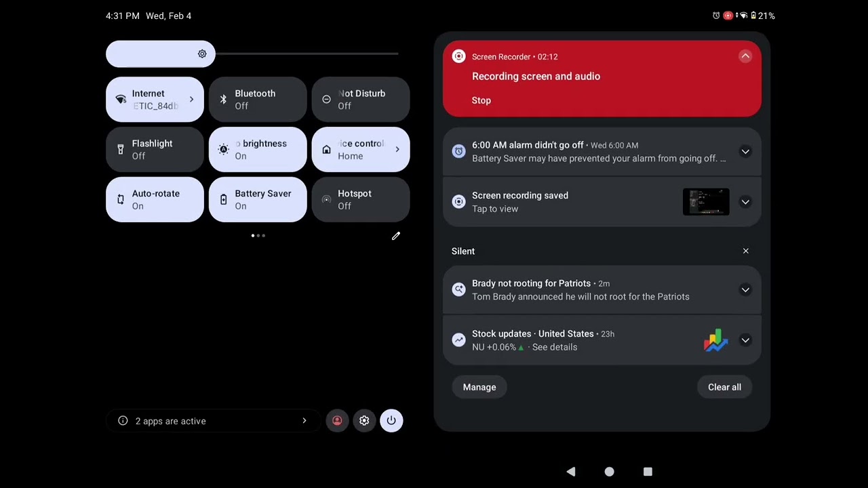Click the date Wed, Feb 4
This screenshot has width=868, height=488.
169,16
